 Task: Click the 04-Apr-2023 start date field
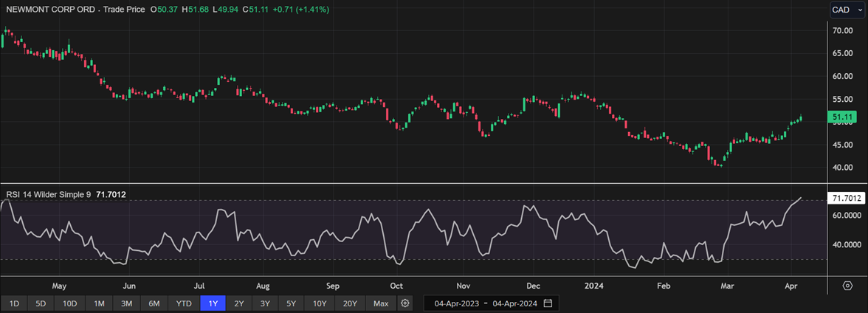coord(456,303)
